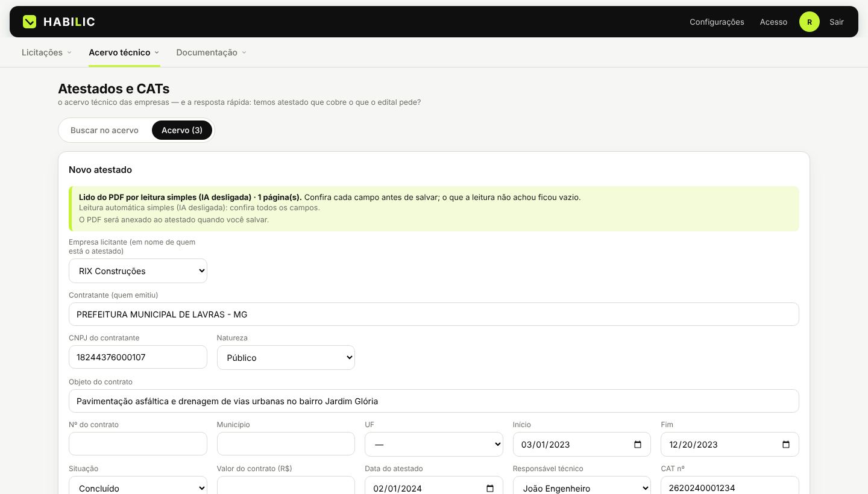Click the Data do atestado date field
Viewport: 868px width, 494px height.
click(x=434, y=486)
